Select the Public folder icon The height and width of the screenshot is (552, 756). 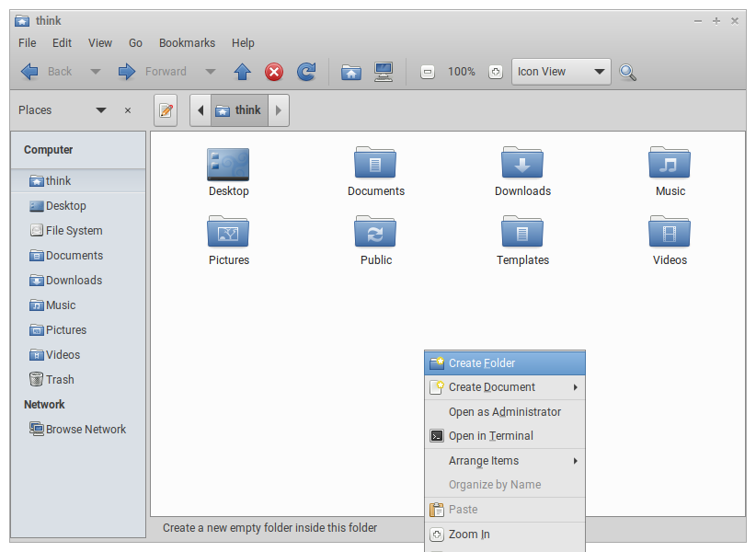375,232
